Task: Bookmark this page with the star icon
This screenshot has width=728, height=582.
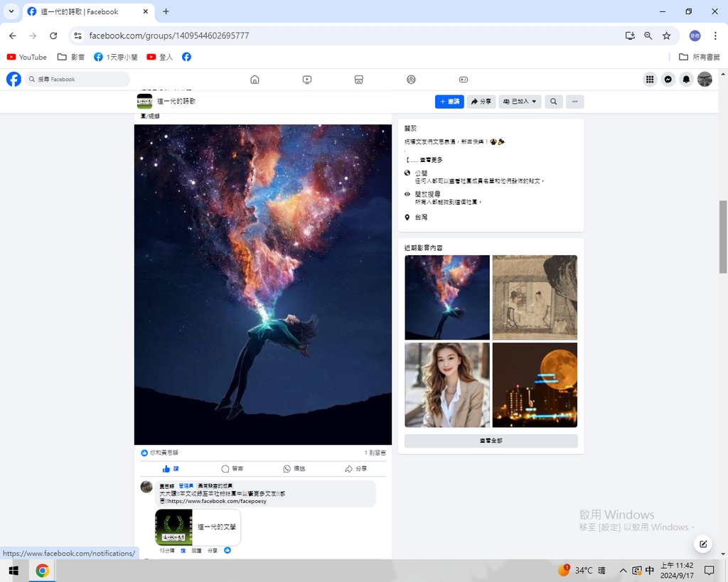Action: (666, 36)
